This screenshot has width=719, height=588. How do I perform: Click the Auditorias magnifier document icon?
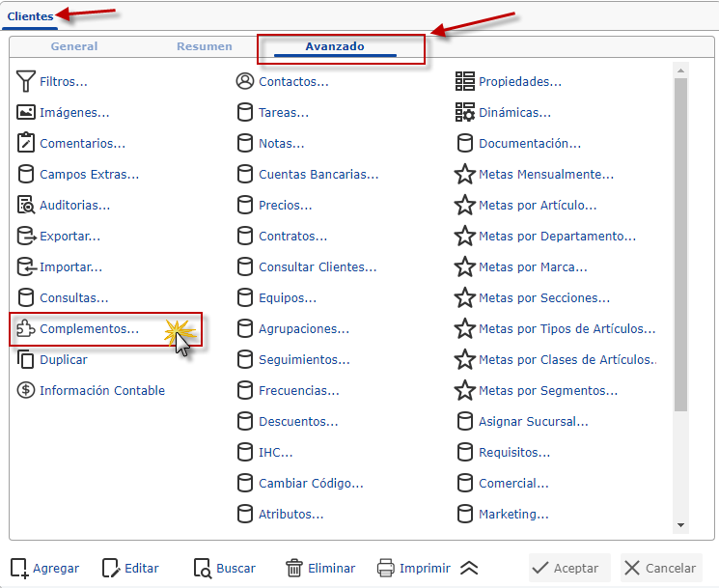pos(26,205)
